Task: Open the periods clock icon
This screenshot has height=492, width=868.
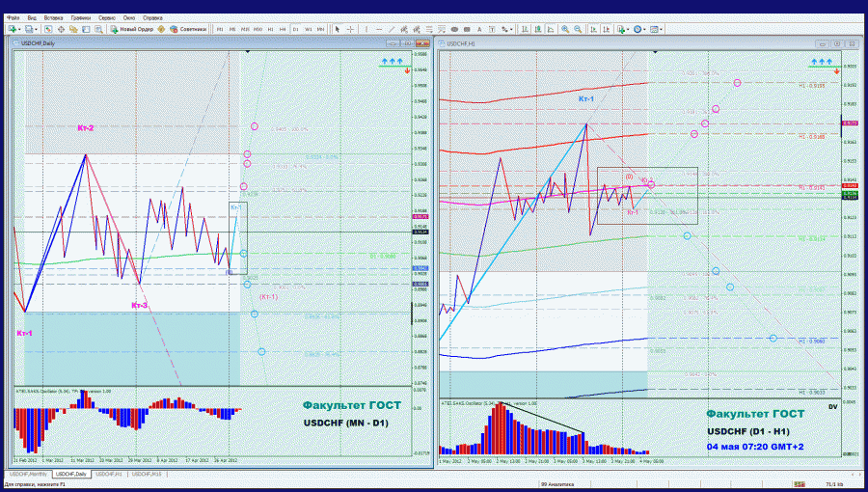Action: tap(637, 29)
